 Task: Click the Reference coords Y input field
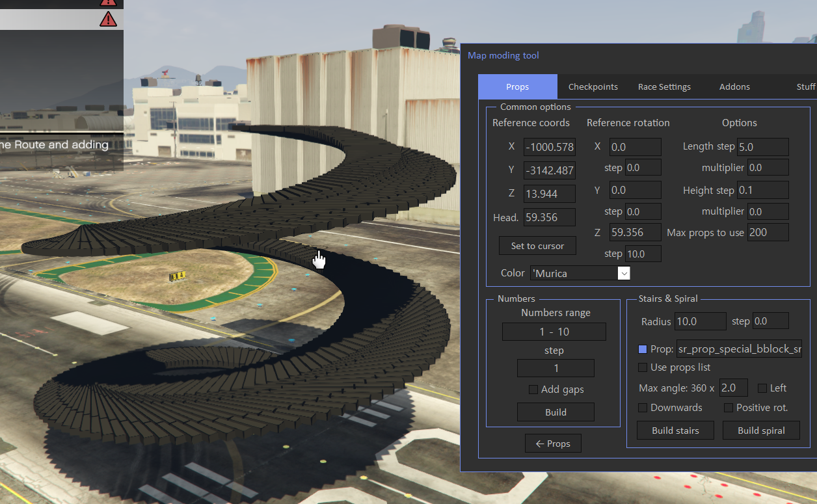tap(550, 170)
